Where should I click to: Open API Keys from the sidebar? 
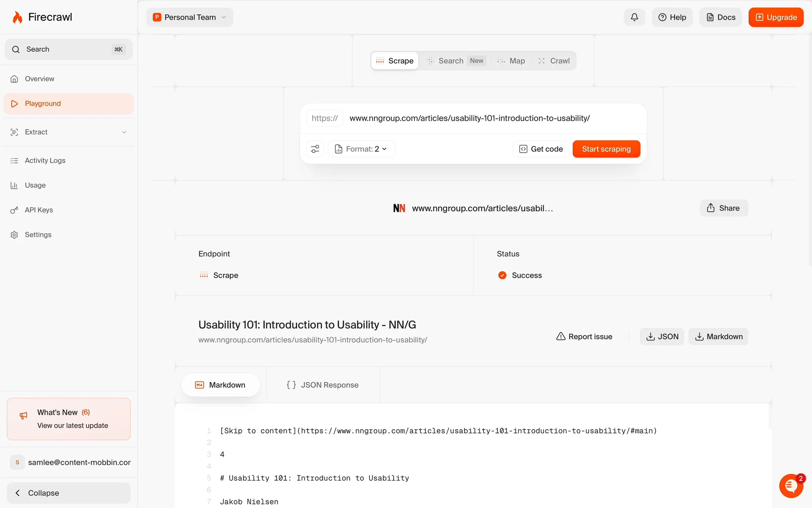[38, 210]
